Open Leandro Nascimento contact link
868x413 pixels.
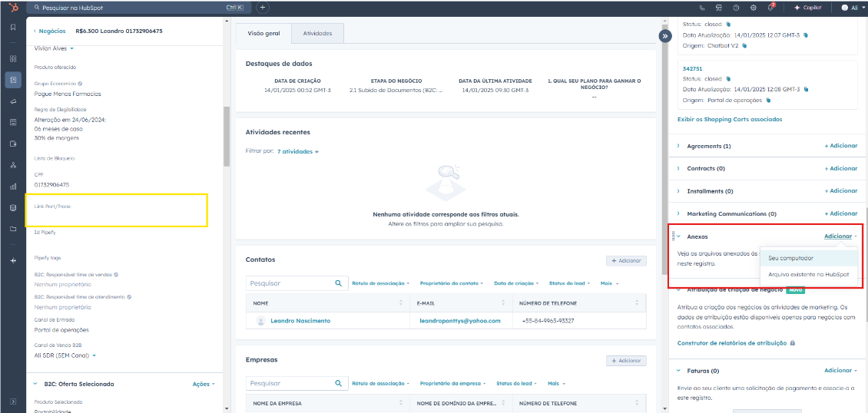click(300, 321)
